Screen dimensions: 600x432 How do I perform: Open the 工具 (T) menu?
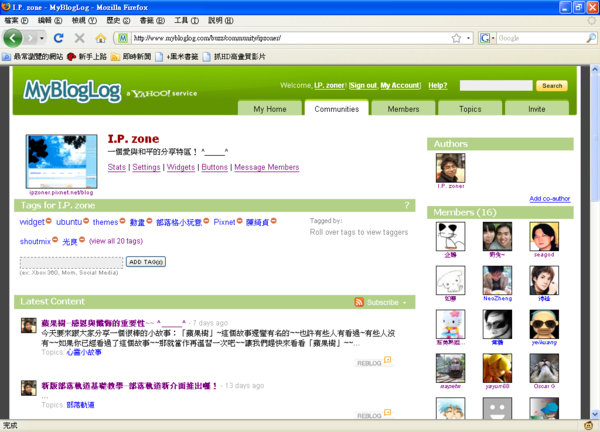pyautogui.click(x=187, y=21)
